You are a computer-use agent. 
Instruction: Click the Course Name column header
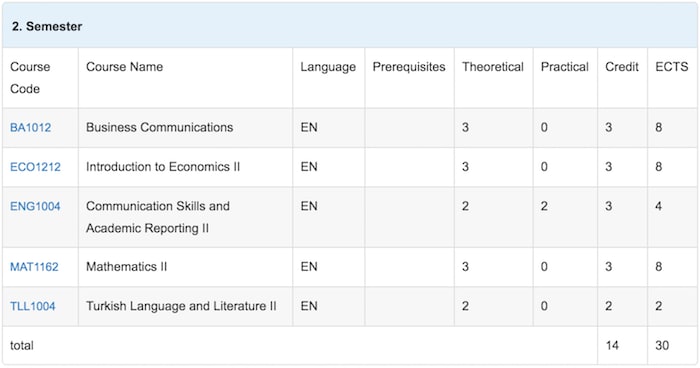[125, 67]
